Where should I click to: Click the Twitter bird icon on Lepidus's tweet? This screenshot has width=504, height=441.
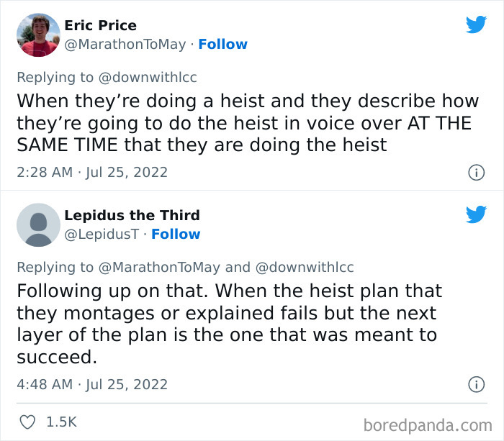coord(476,214)
